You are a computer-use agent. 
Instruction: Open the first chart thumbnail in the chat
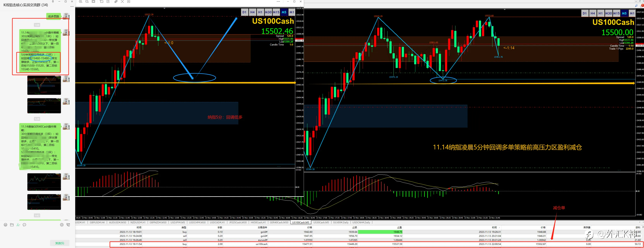click(44, 85)
